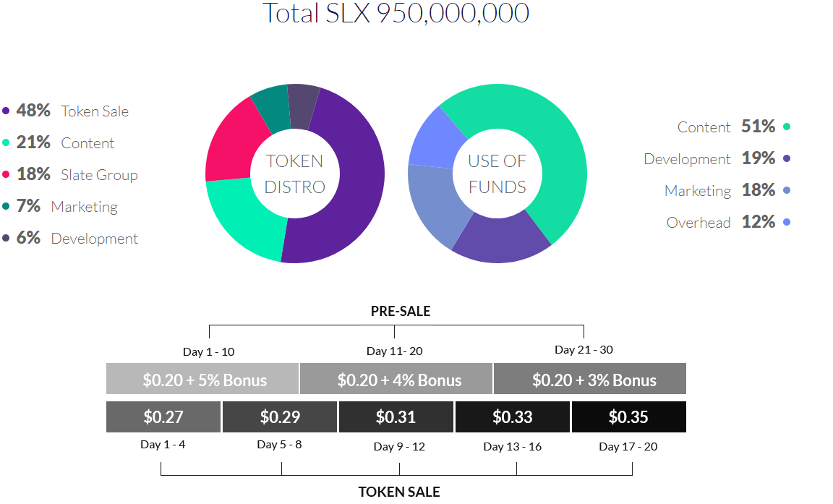
Task: Click the Total SLX 950,000,000 heading
Action: pyautogui.click(x=396, y=13)
